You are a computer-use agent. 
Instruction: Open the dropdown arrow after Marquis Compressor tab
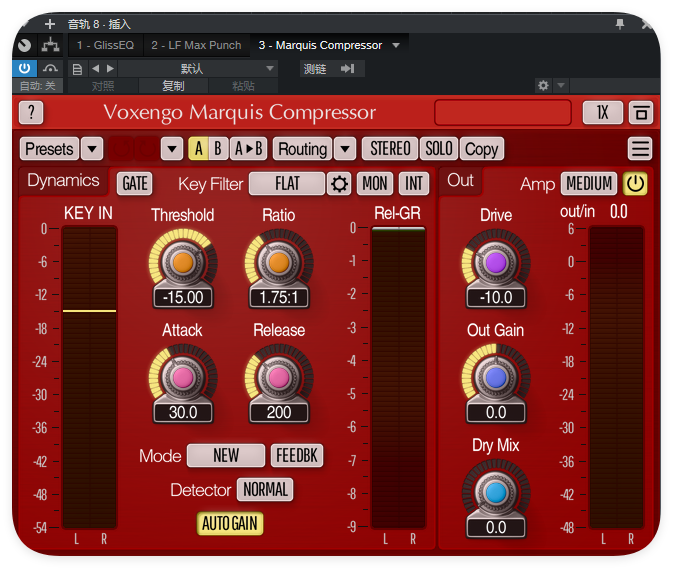coord(396,45)
